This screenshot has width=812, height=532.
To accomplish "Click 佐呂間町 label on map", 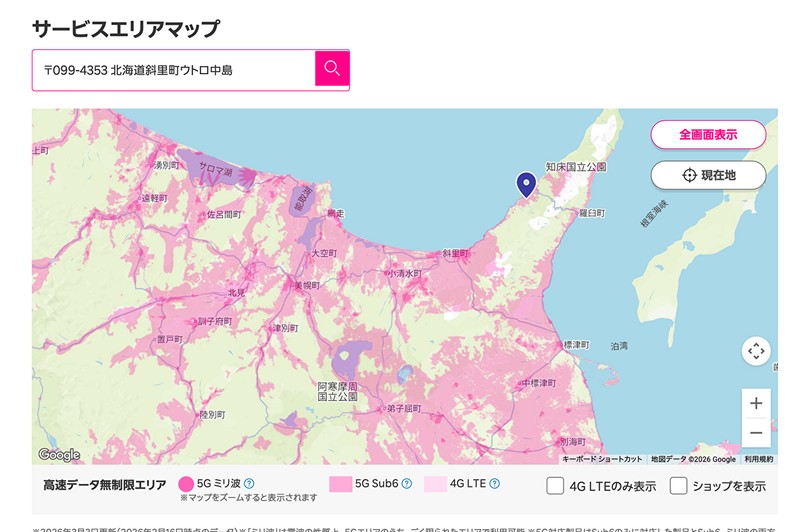I will click(x=224, y=215).
